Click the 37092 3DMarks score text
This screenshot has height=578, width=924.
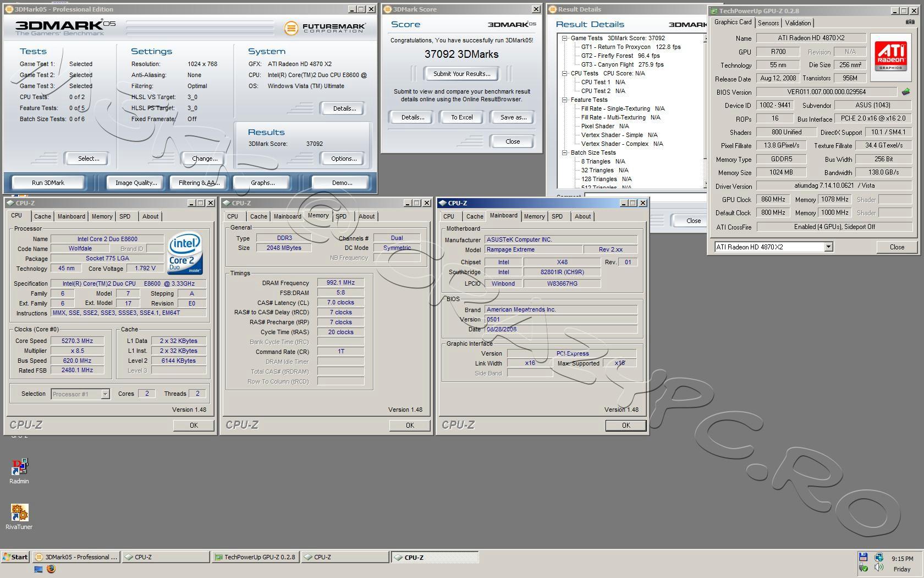(x=461, y=54)
